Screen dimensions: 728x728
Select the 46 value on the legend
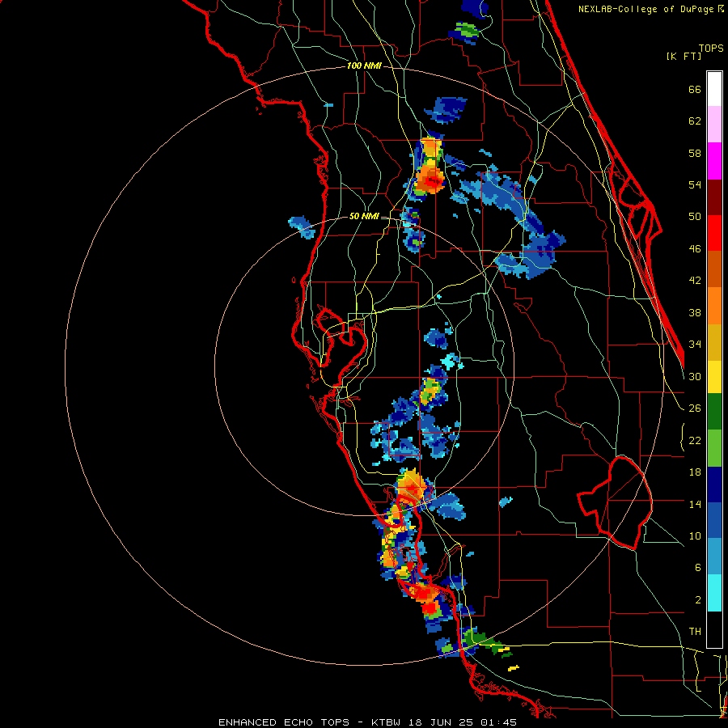pyautogui.click(x=695, y=249)
